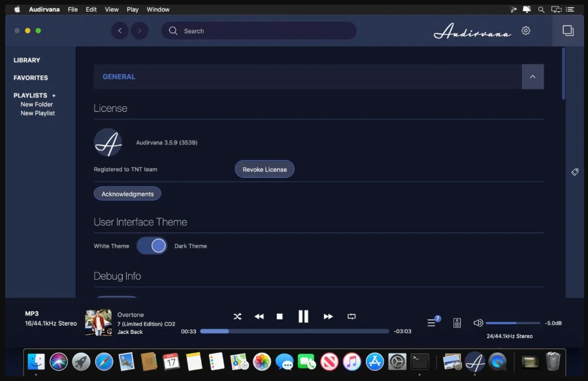The image size is (588, 381).
Task: Open App Store from dock
Action: [x=374, y=361]
